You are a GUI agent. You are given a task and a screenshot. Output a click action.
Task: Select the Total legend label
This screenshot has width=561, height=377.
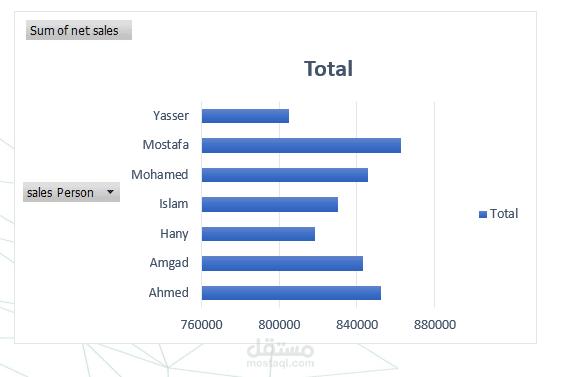coord(504,214)
